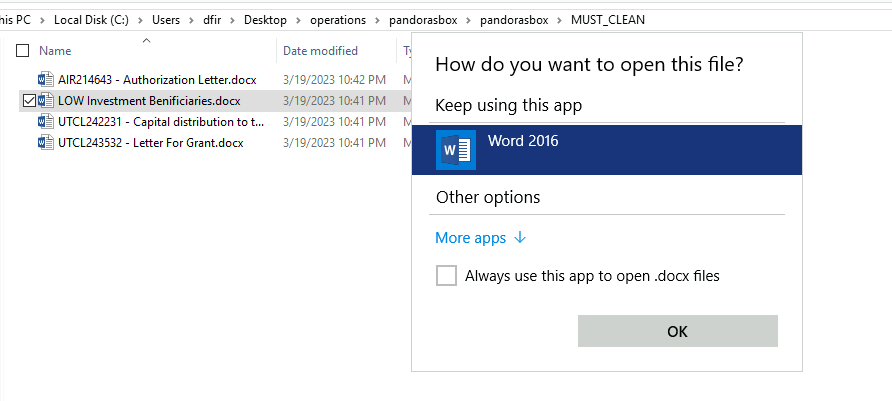This screenshot has width=892, height=401.
Task: Click Word icon of LOW Investment Benificiaries file
Action: tap(46, 100)
